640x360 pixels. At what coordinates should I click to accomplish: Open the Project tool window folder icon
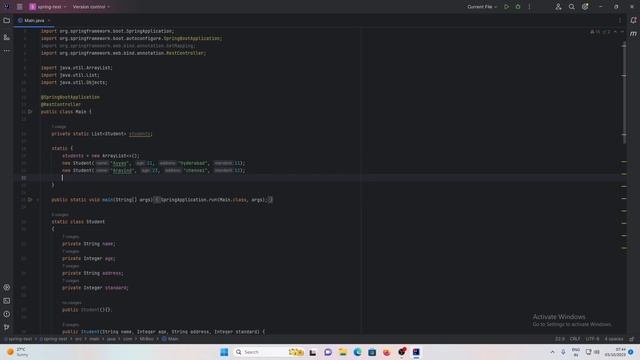click(x=7, y=20)
